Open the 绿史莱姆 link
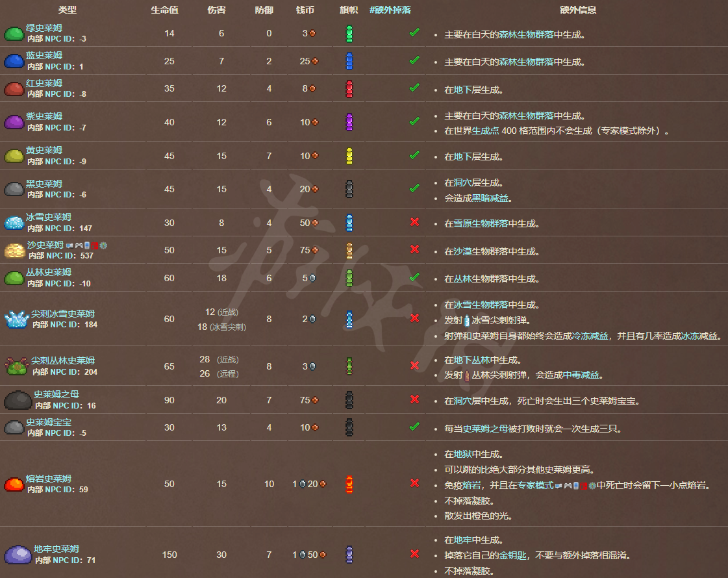Image resolution: width=728 pixels, height=578 pixels. pyautogui.click(x=44, y=28)
